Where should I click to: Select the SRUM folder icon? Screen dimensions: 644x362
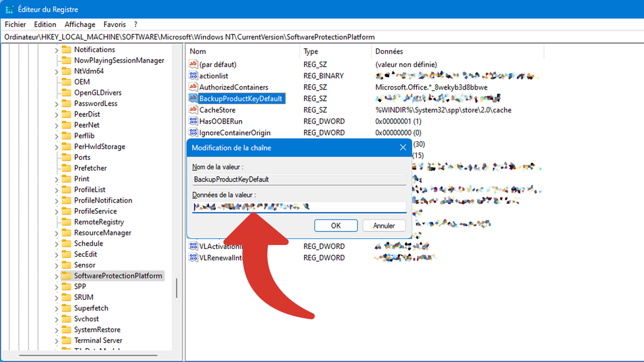pyautogui.click(x=66, y=297)
